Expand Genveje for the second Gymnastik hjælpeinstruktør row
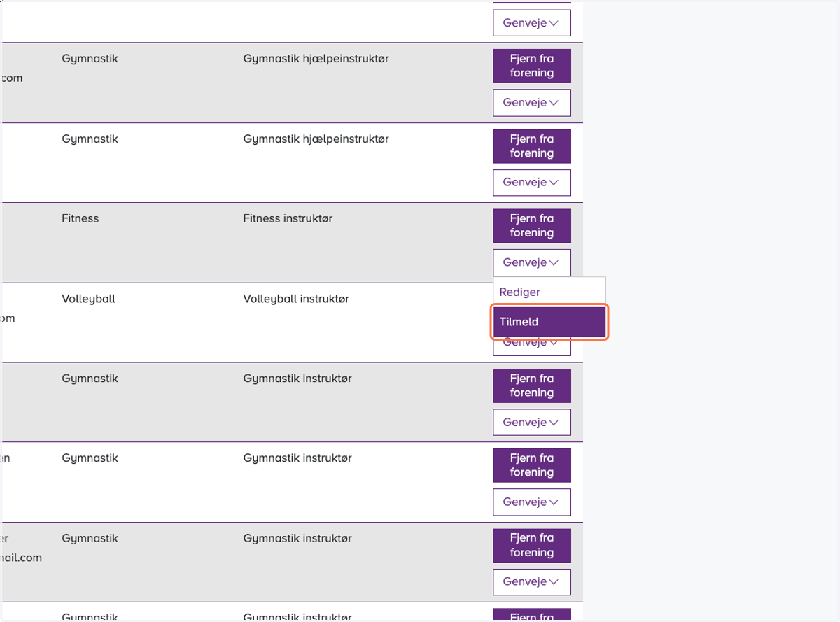Screen dimensions: 840x622 pyautogui.click(x=532, y=183)
